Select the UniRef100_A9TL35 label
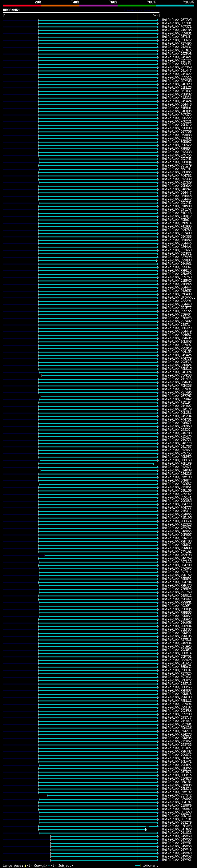 177,562
